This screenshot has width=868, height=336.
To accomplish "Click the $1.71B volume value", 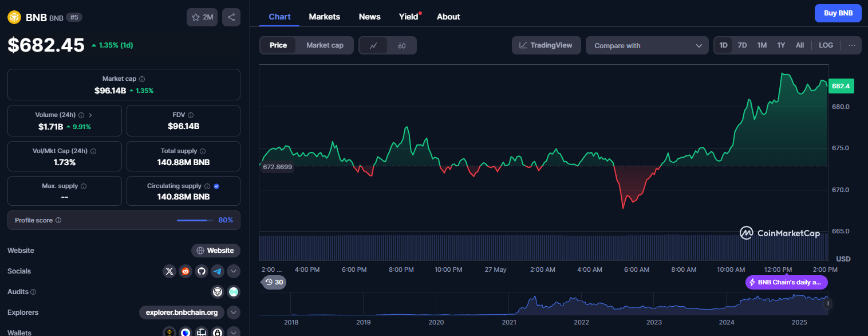I will (x=51, y=126).
